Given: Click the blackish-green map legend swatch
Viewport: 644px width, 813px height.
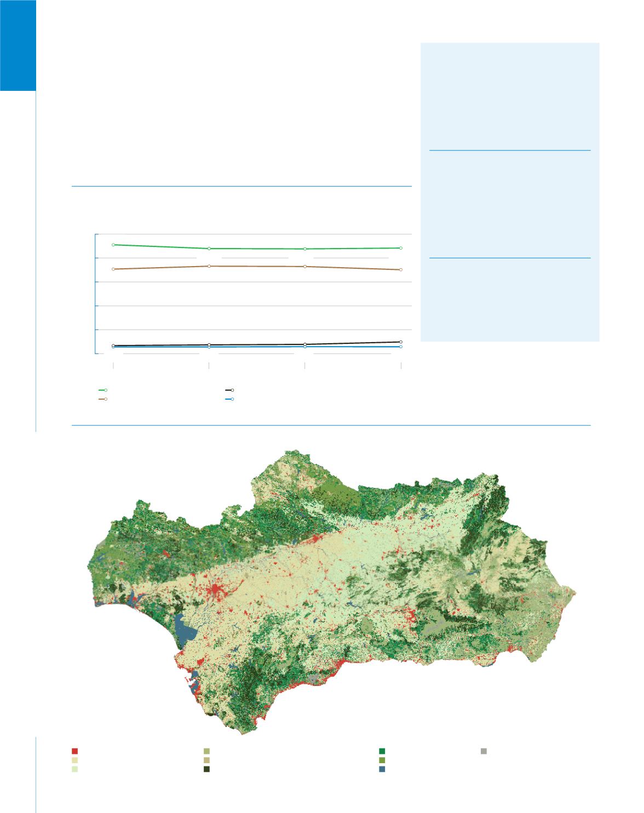Looking at the screenshot, I should click(206, 769).
